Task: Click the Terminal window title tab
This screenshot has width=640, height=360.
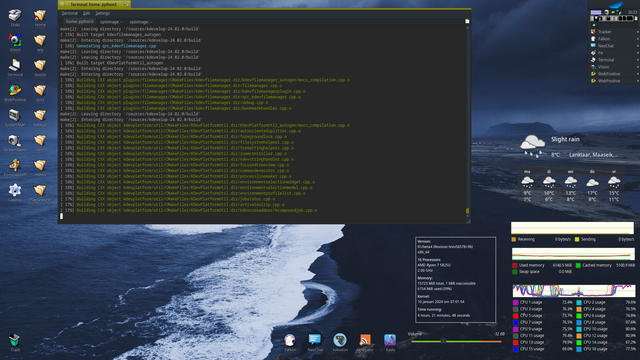Action: pos(94,4)
